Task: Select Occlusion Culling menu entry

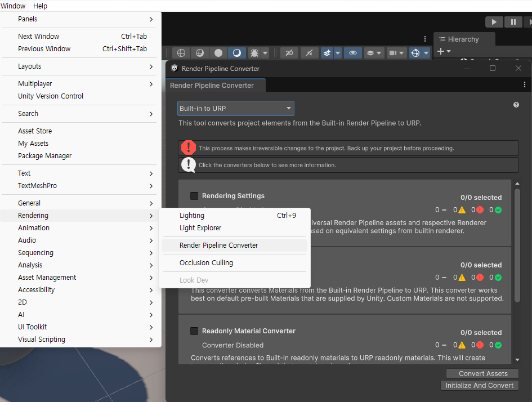Action: coord(234,263)
